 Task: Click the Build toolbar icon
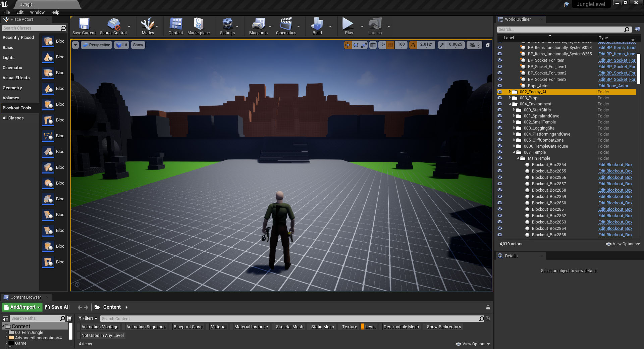(x=317, y=25)
